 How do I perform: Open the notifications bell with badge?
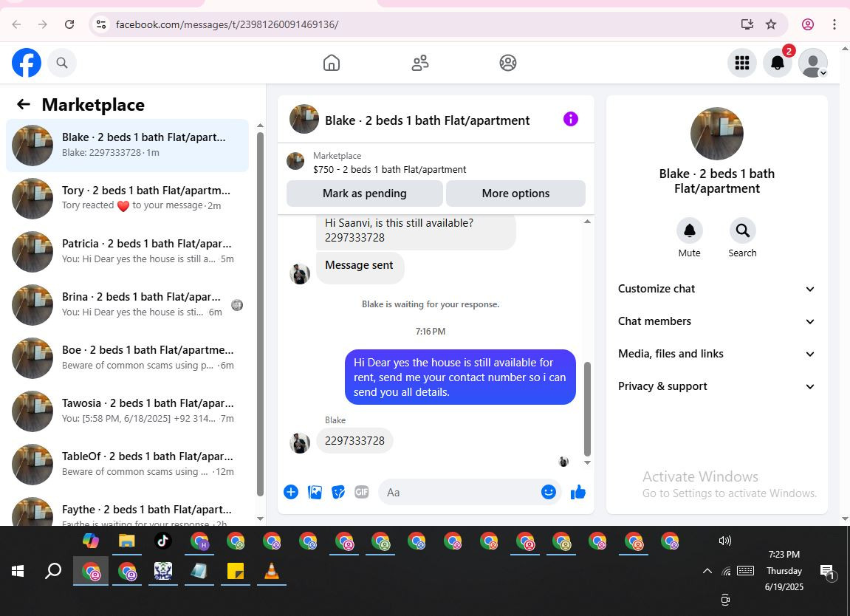point(778,63)
